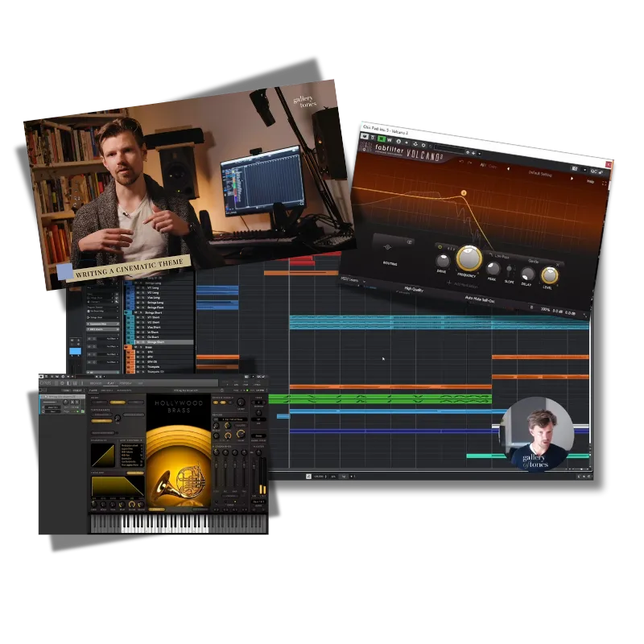Select the Cb Short track
This screenshot has height=644, width=644.
coord(153,337)
